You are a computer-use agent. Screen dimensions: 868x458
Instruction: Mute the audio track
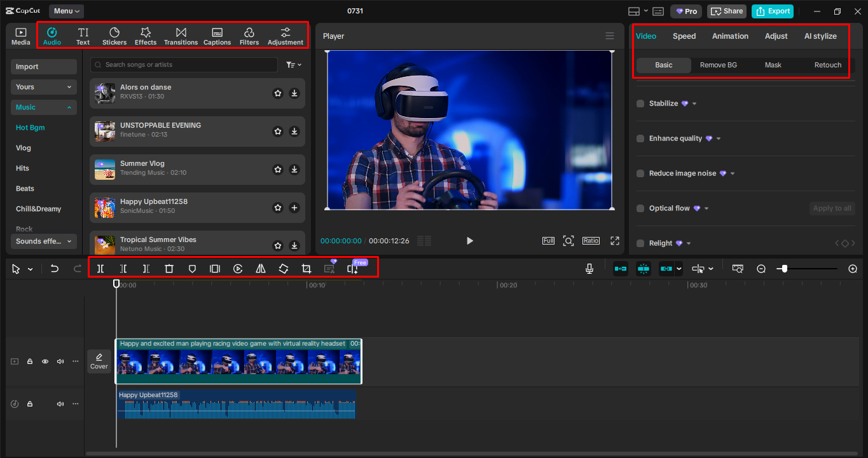[60, 403]
